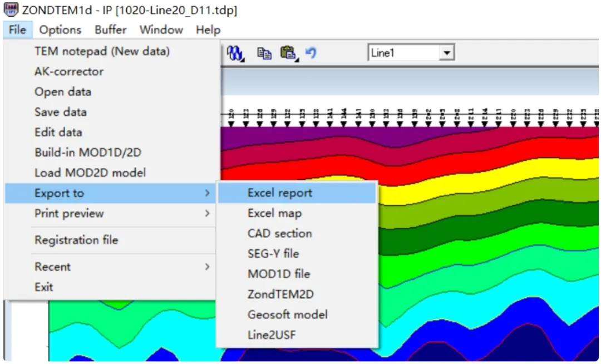Open Build-in MOD1D/2D
The image size is (601, 364).
(x=110, y=153)
